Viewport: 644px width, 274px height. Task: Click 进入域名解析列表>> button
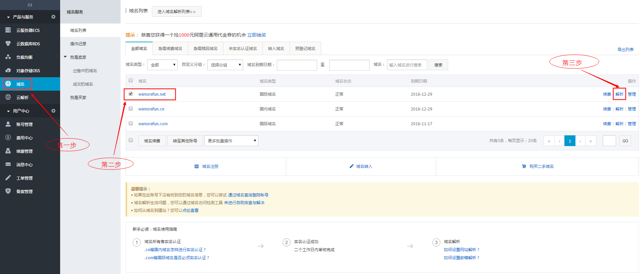(177, 11)
